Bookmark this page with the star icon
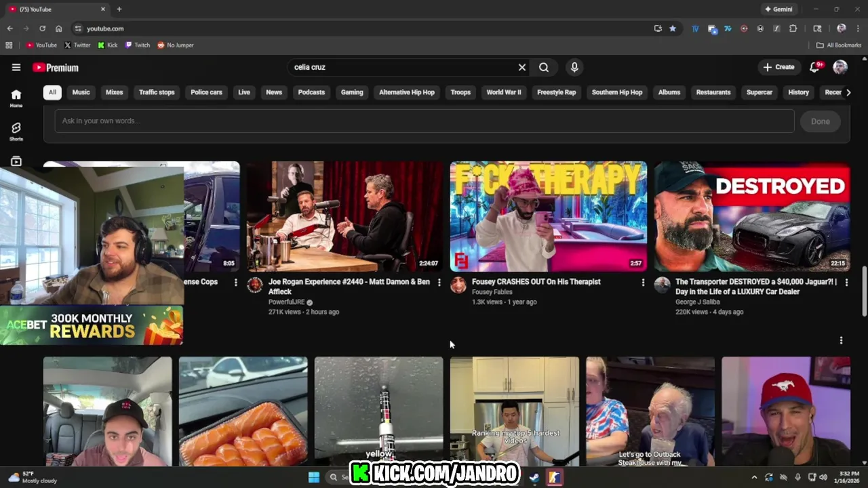868x488 pixels. [x=673, y=28]
